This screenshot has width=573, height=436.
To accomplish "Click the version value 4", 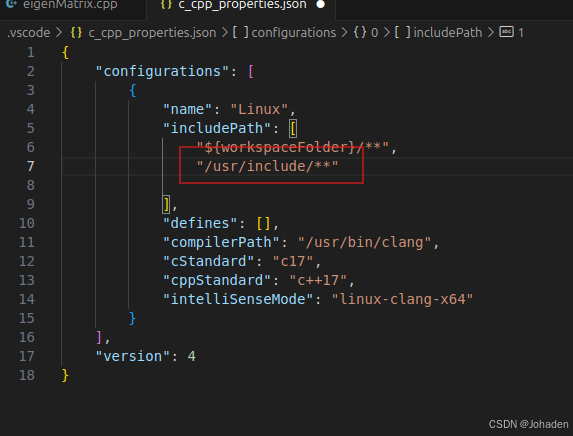I will (191, 356).
